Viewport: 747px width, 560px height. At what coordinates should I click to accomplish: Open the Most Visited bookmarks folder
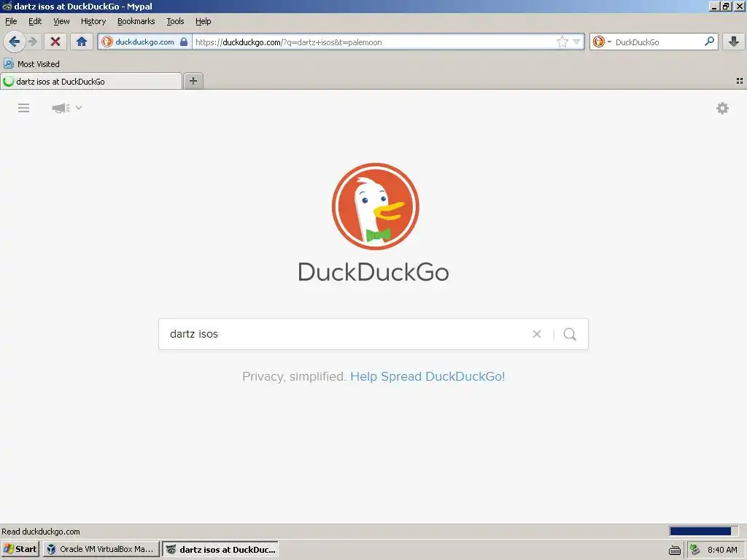(31, 64)
